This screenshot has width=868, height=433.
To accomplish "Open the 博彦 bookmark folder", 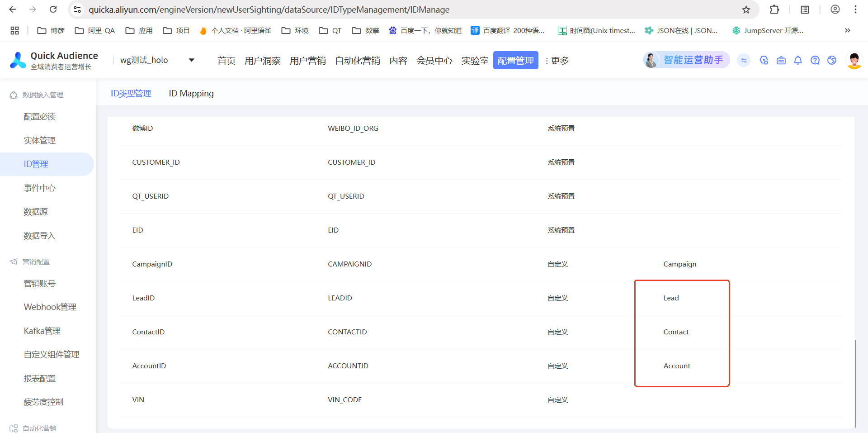I will (x=51, y=30).
